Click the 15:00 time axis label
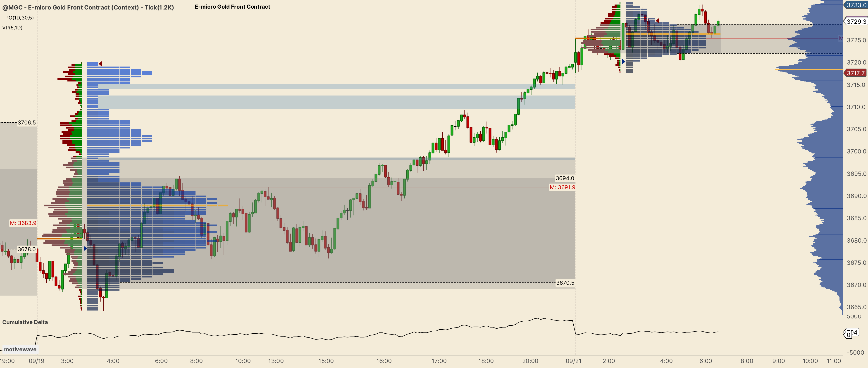This screenshot has height=368, width=868. (326, 361)
